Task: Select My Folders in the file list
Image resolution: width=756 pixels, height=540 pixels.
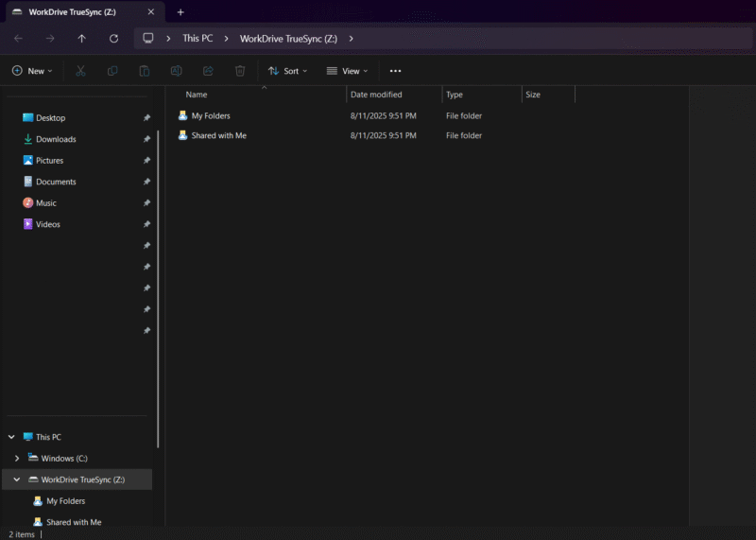Action: (211, 115)
